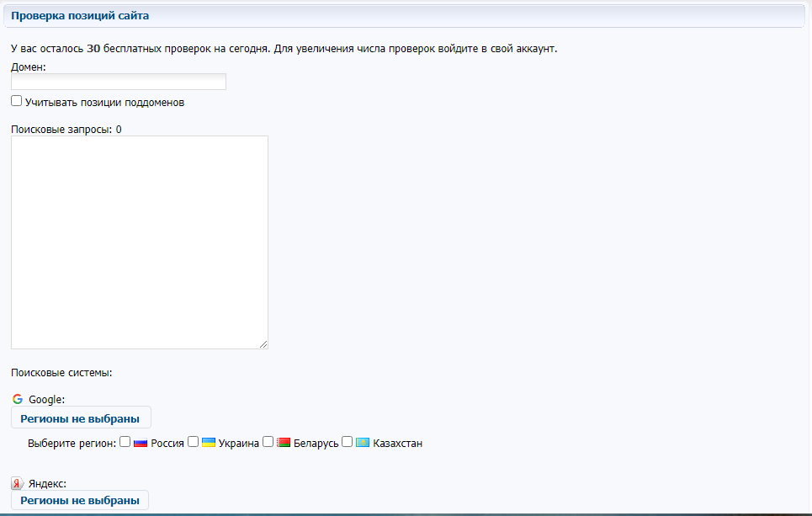
Task: Click the Russian flag icon
Action: click(141, 443)
